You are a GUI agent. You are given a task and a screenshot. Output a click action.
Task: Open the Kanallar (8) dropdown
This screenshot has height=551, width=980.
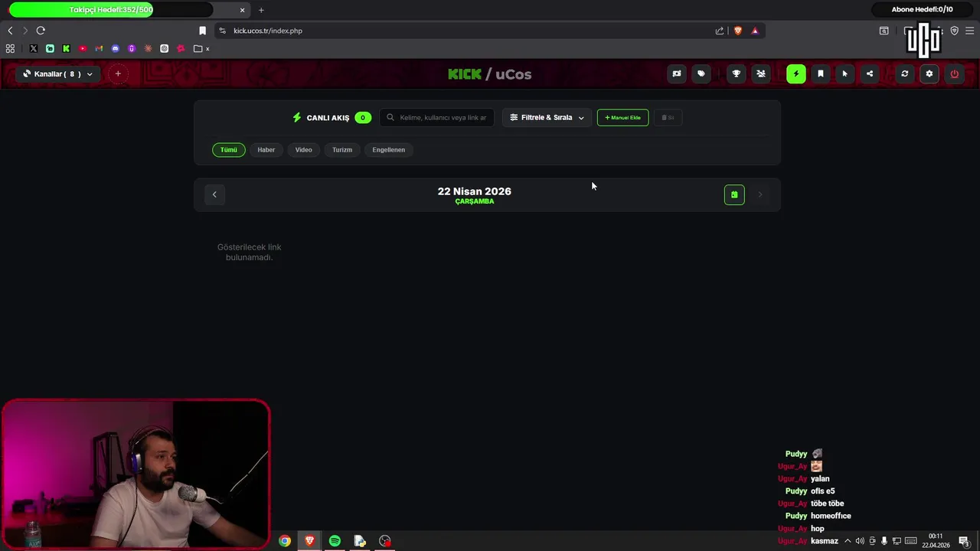(58, 74)
